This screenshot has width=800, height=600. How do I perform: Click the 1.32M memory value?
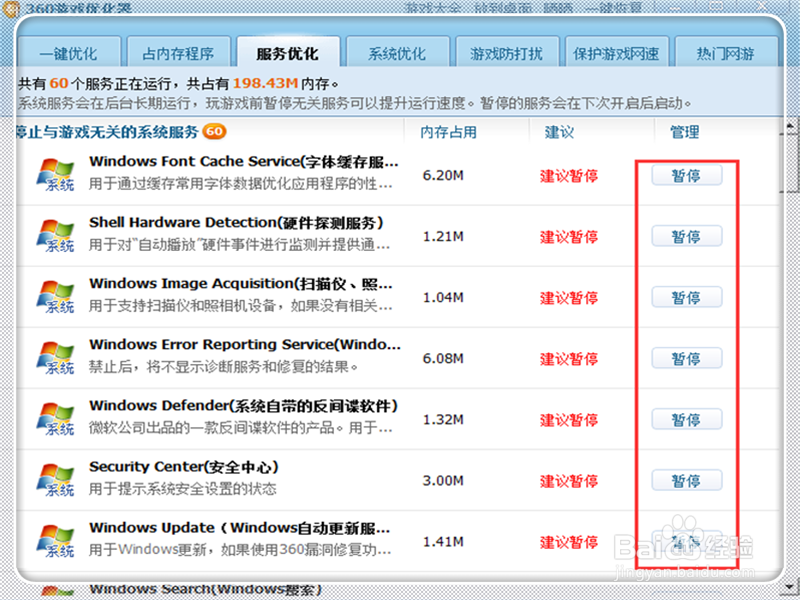[443, 419]
